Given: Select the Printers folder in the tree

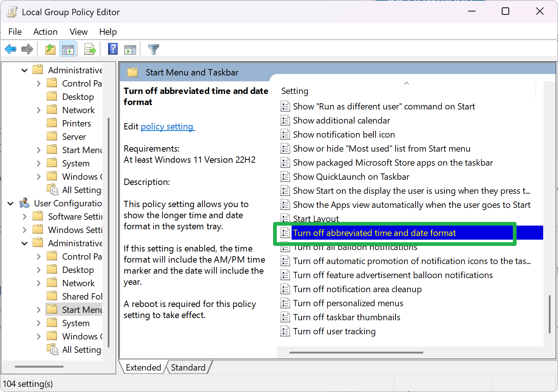Looking at the screenshot, I should click(76, 123).
